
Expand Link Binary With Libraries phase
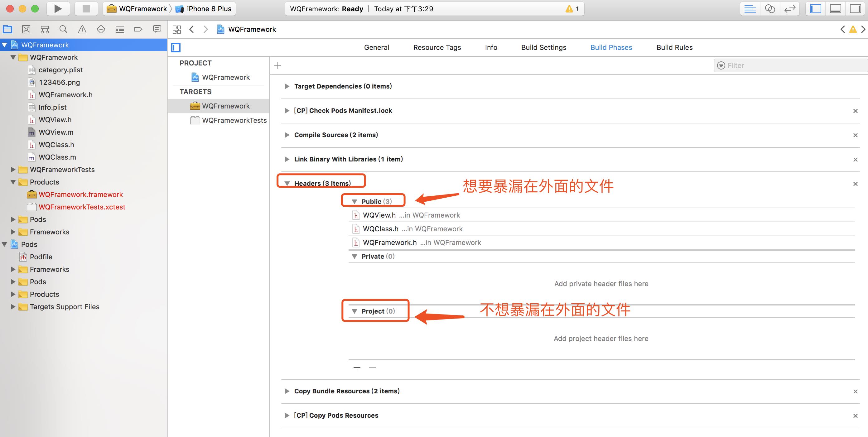pyautogui.click(x=287, y=159)
